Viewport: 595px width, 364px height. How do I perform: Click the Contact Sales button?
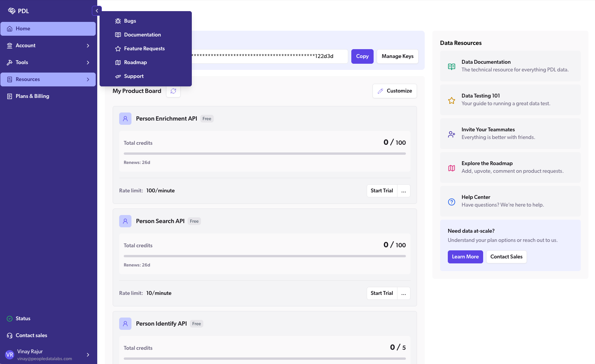tap(507, 257)
